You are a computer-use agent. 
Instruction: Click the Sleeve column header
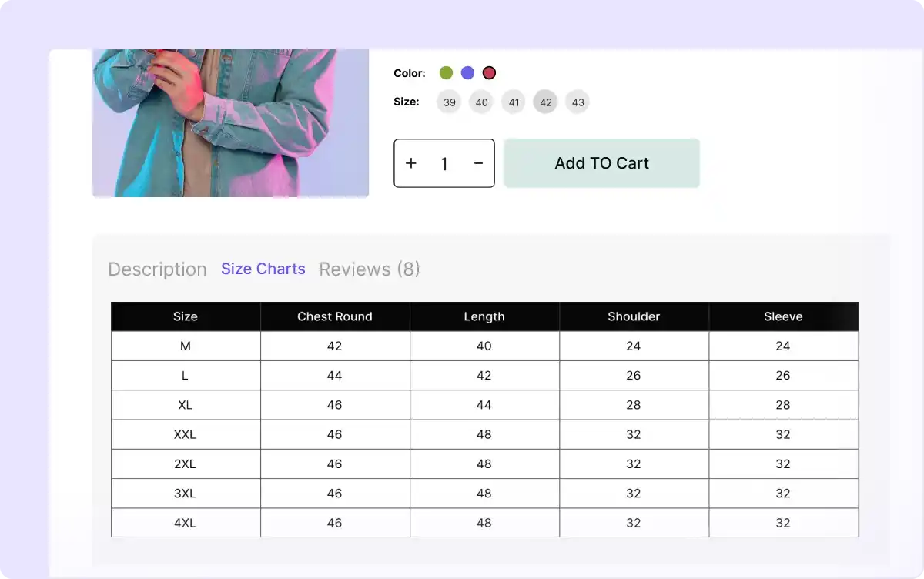pos(783,316)
